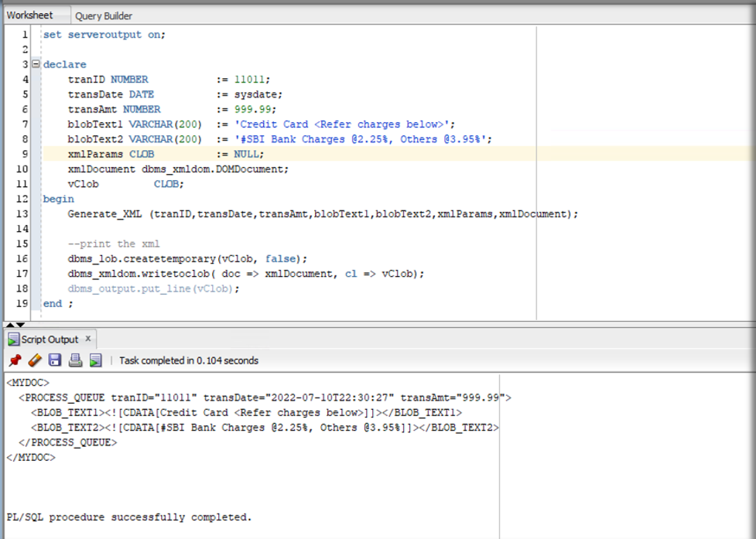Click the up arrow splitter collapse control
Screen dimensions: 756x539
tap(10, 325)
